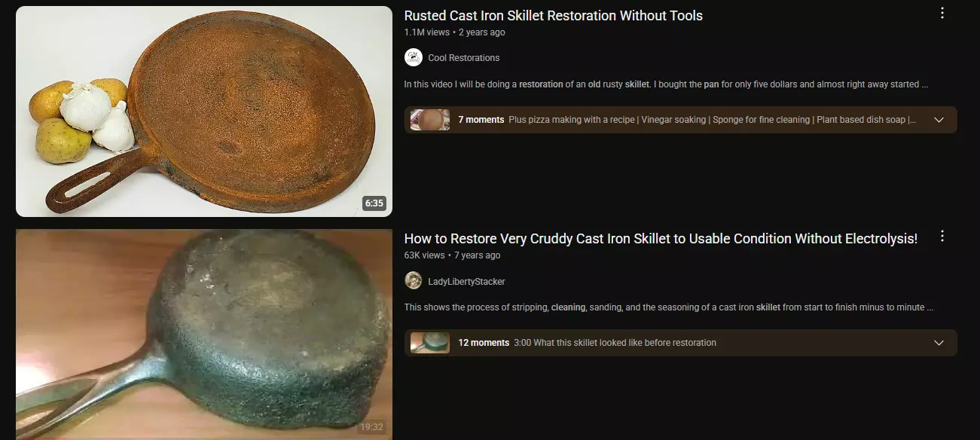Click the rusted skillet video description text
Viewport: 980px width, 440px height.
click(666, 84)
